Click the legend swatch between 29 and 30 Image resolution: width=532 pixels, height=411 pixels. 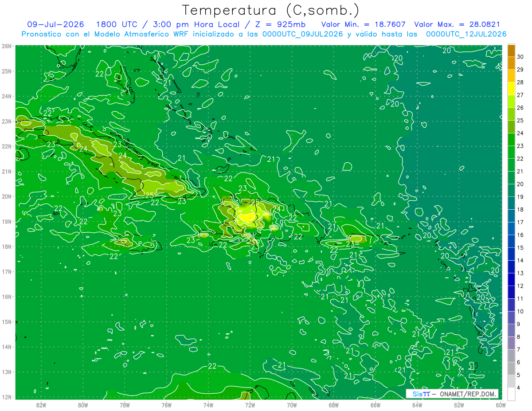pos(511,63)
